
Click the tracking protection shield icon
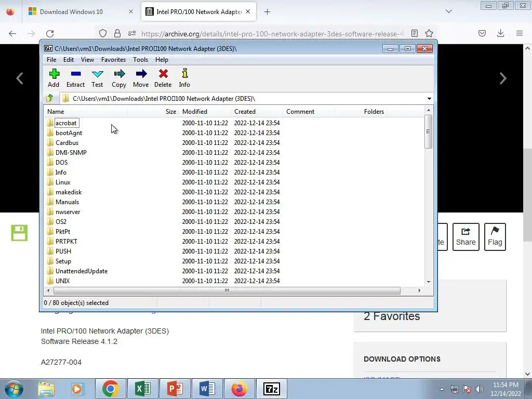pos(103,33)
